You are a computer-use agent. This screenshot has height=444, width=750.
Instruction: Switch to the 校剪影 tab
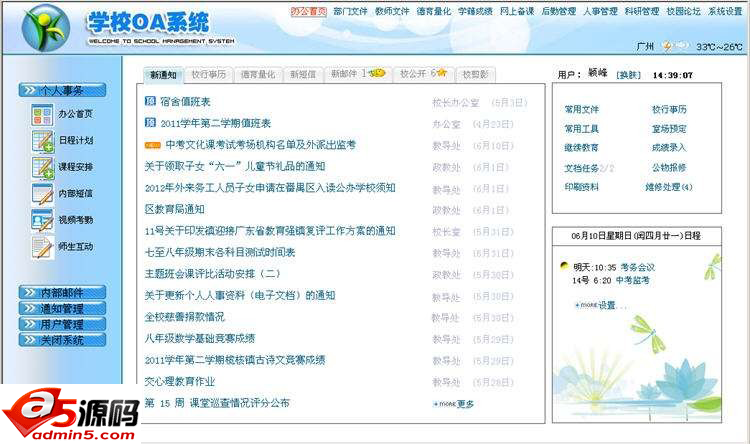tap(475, 75)
